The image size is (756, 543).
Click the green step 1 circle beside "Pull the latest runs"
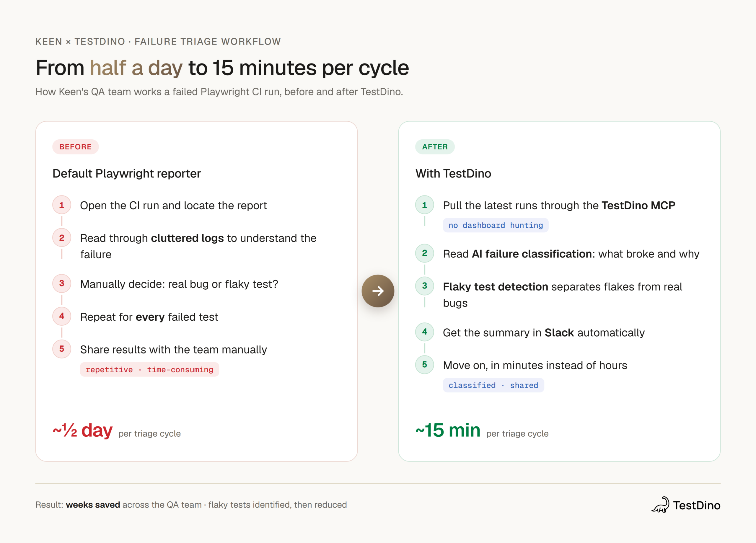pyautogui.click(x=424, y=205)
